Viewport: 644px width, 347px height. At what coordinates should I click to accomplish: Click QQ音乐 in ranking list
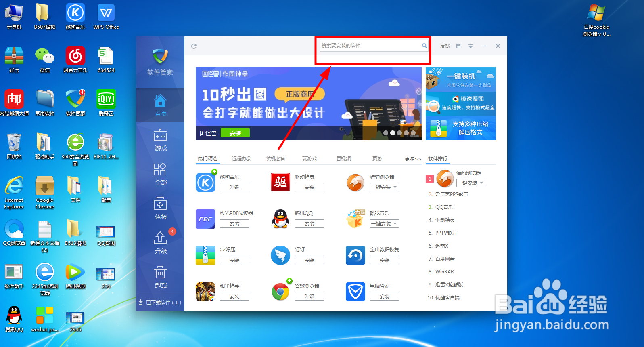(444, 207)
